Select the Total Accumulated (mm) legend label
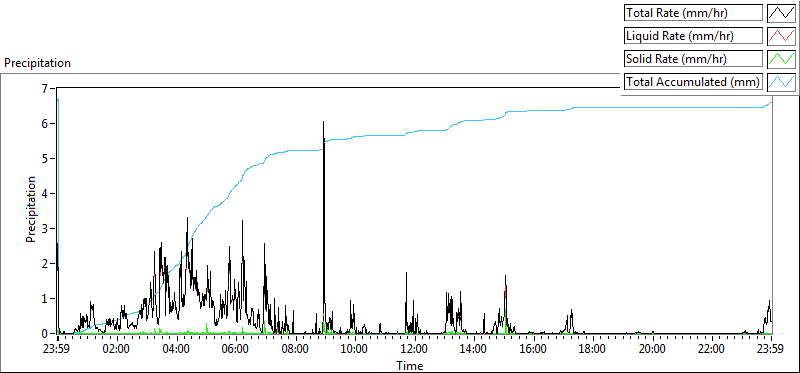The image size is (800, 373). coord(693,81)
